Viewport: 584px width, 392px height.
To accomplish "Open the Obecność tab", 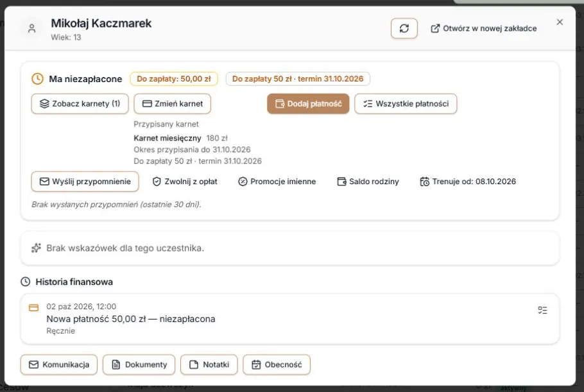I will (x=277, y=365).
